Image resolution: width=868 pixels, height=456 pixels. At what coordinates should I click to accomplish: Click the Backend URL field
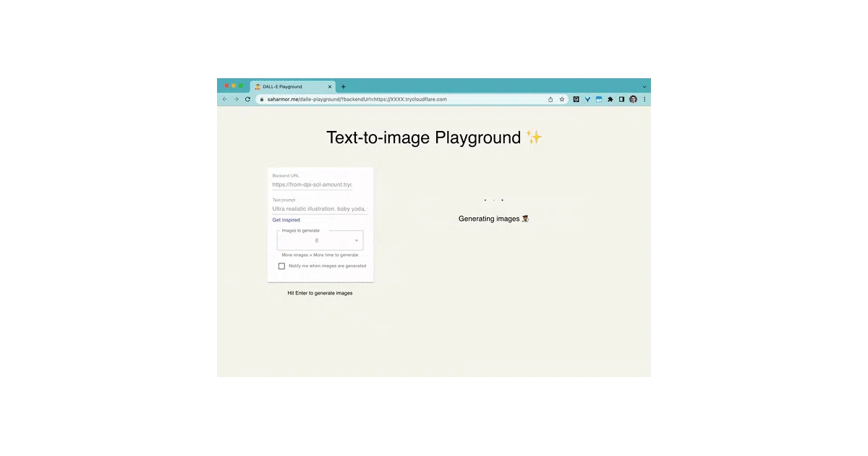[312, 185]
